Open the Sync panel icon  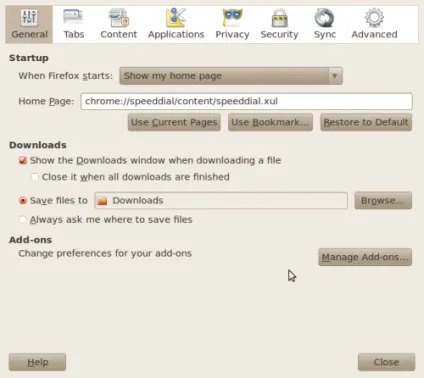[x=325, y=17]
